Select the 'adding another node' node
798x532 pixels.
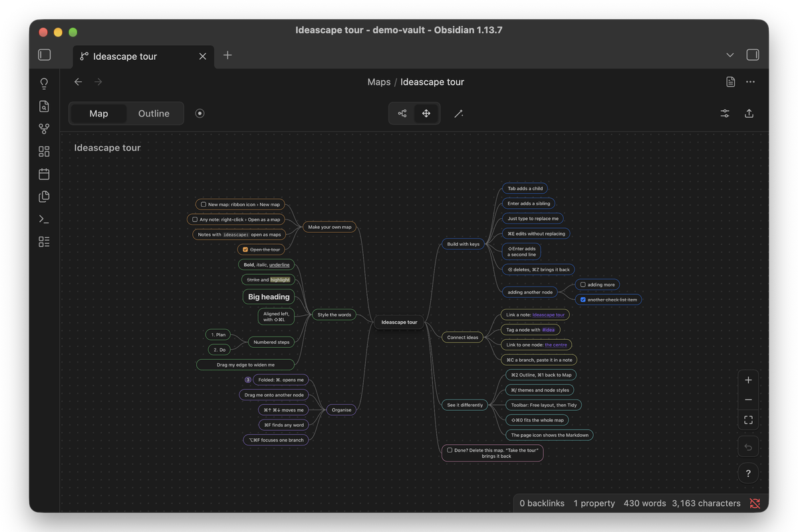point(530,292)
